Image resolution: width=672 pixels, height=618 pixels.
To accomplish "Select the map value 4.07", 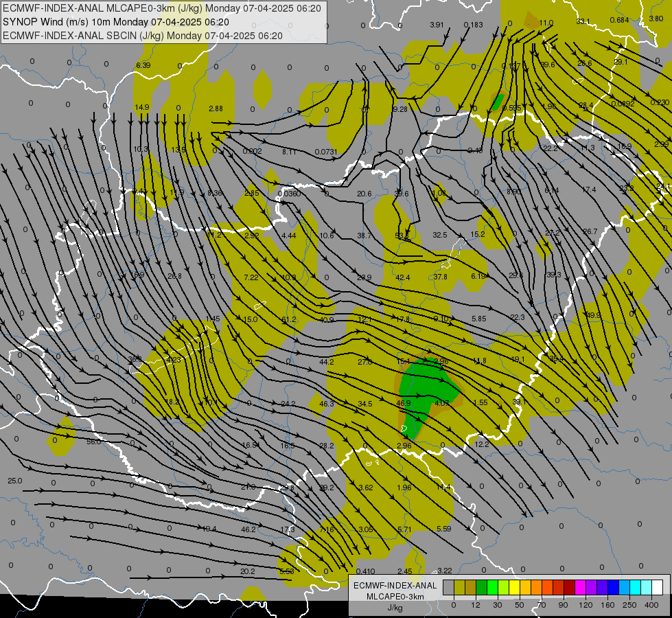I will (442, 403).
